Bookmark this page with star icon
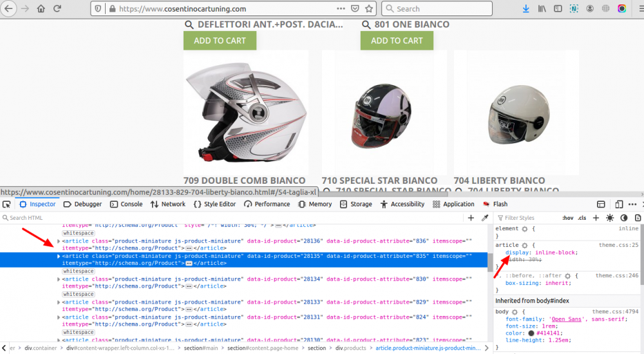Viewport: 644px width, 354px height. click(x=369, y=8)
